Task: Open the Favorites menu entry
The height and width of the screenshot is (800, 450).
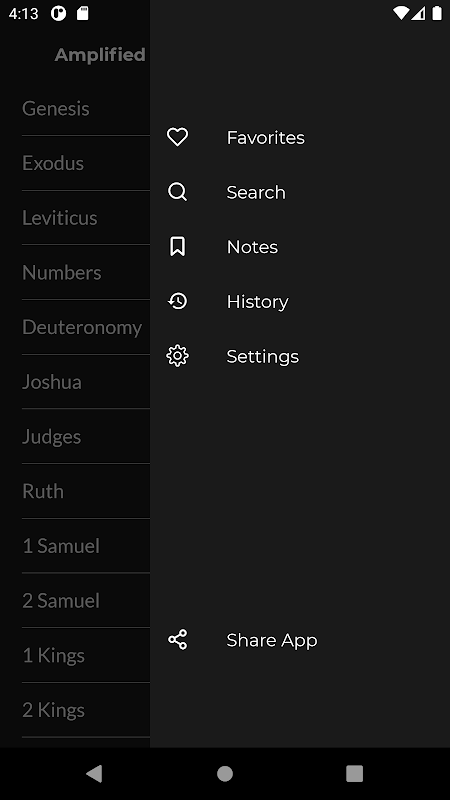Action: (300, 137)
